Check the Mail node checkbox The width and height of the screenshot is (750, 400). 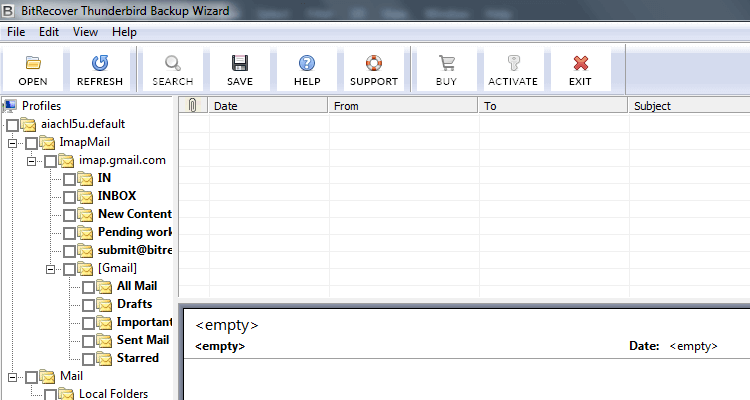(x=32, y=378)
